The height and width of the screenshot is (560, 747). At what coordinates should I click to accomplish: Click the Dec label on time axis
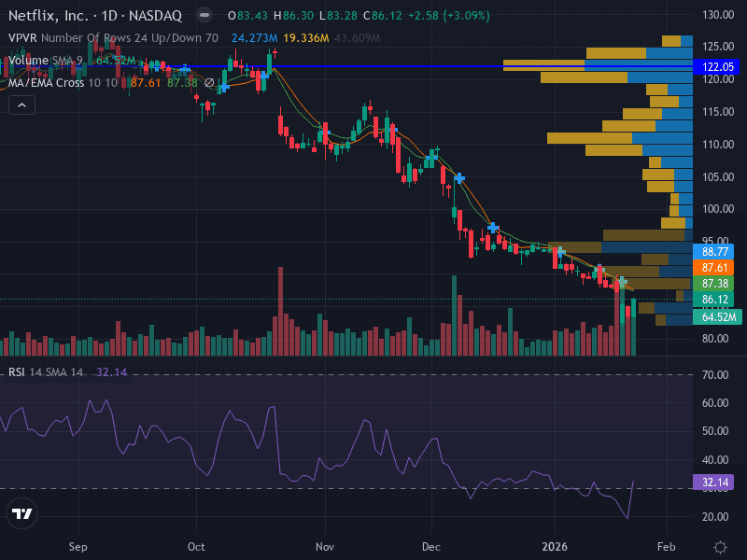coord(431,547)
